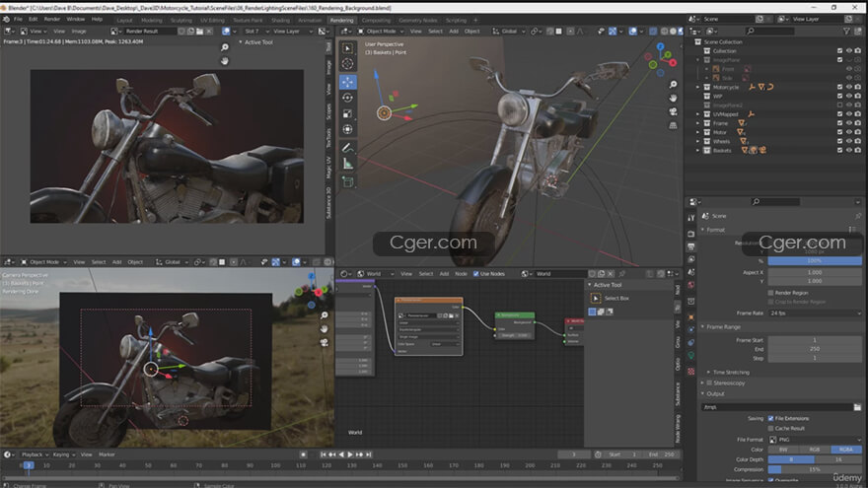
Task: Expand the Time Stretching subpanel
Action: [708, 372]
